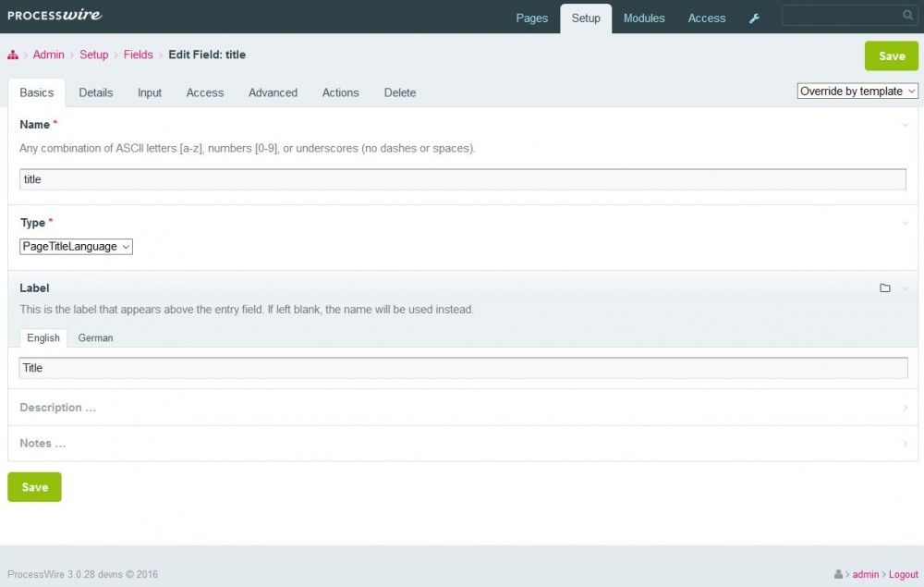Image resolution: width=924 pixels, height=587 pixels.
Task: Click the green Save button at bottom
Action: point(34,487)
